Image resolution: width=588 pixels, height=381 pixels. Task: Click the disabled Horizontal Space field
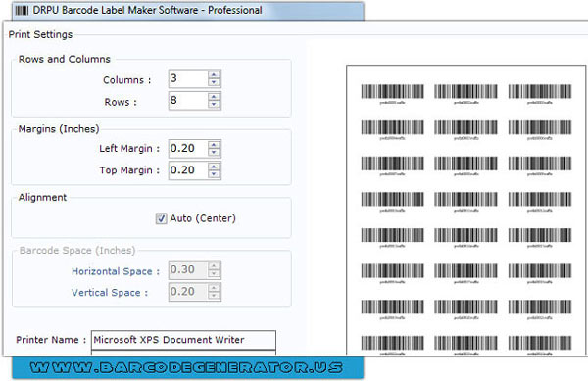pyautogui.click(x=188, y=269)
